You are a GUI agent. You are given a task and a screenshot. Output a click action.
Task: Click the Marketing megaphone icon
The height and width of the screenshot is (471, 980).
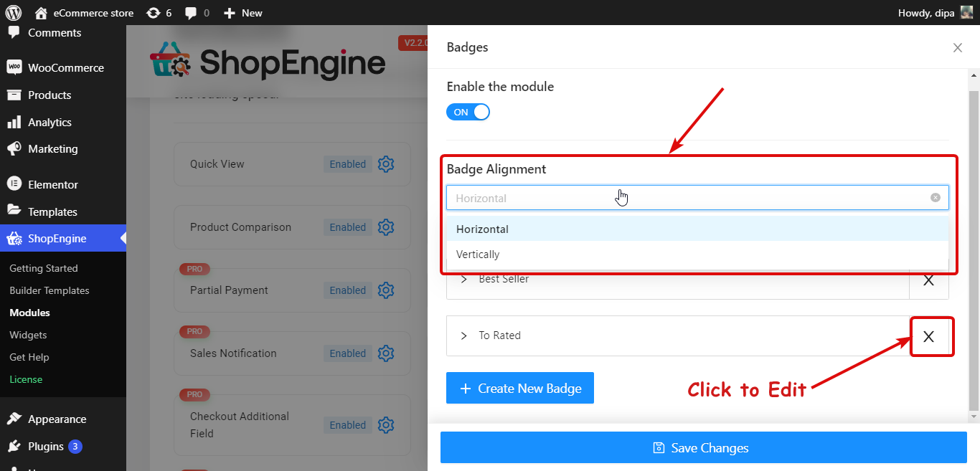tap(14, 149)
